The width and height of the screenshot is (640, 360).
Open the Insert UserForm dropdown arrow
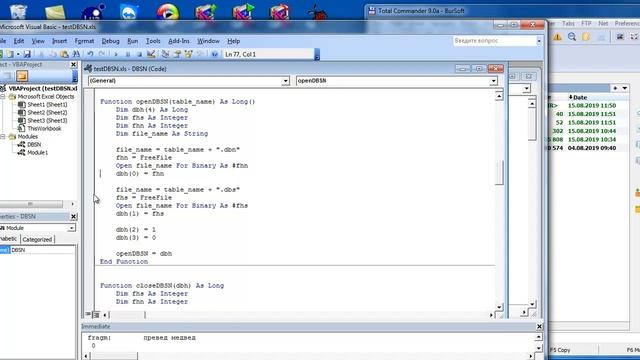tap(18, 54)
